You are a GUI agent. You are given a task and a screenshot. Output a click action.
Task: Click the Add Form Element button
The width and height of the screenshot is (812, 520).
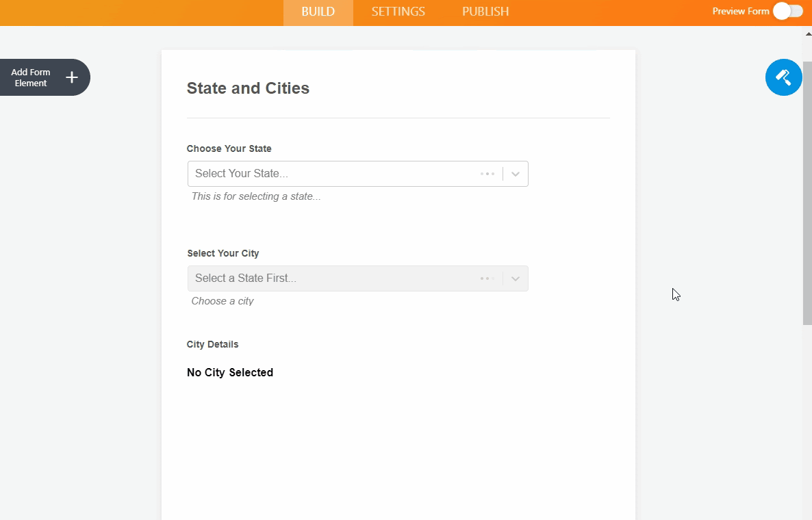[x=31, y=77]
